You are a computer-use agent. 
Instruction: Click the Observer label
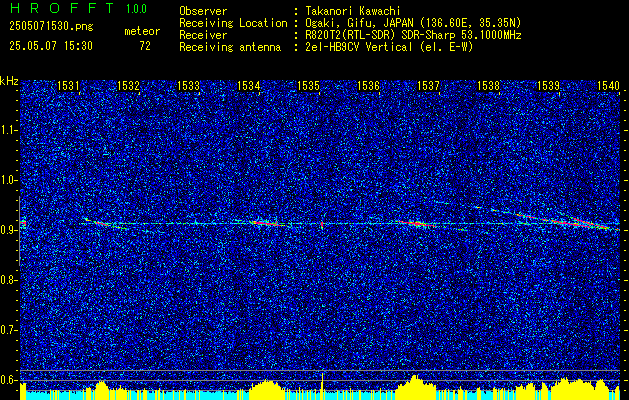coord(203,11)
